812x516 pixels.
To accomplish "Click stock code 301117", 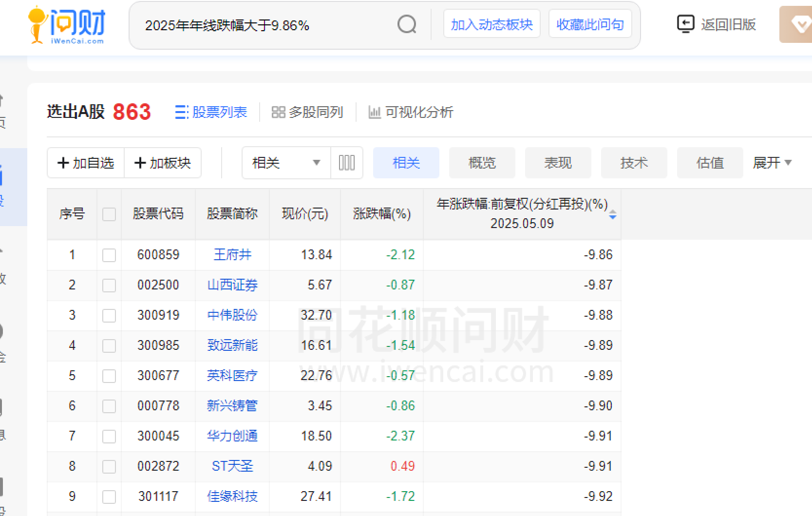I will [158, 496].
